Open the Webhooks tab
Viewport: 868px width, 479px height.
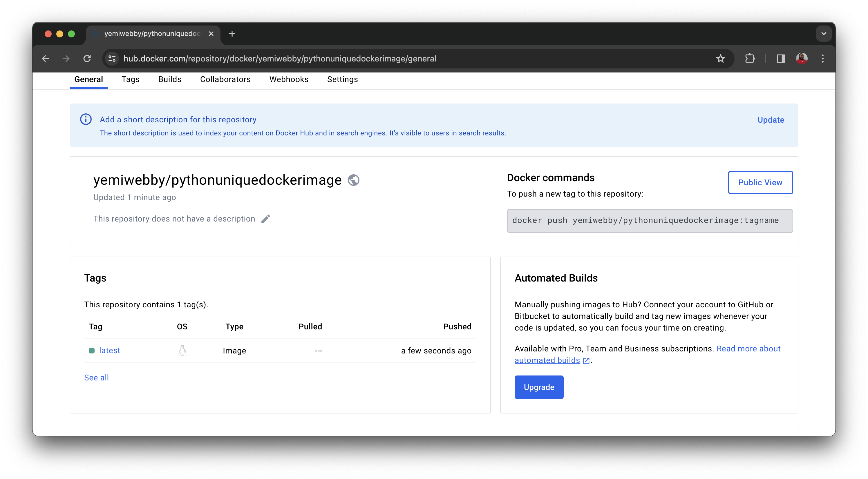pos(289,79)
